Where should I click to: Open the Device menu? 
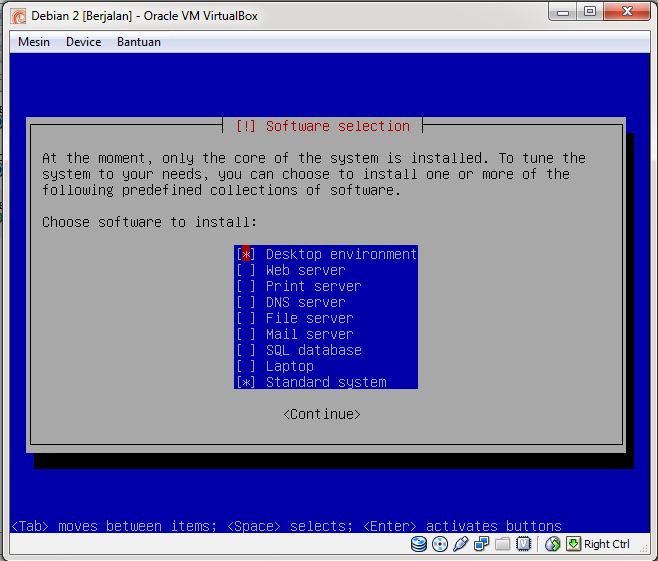coord(84,42)
